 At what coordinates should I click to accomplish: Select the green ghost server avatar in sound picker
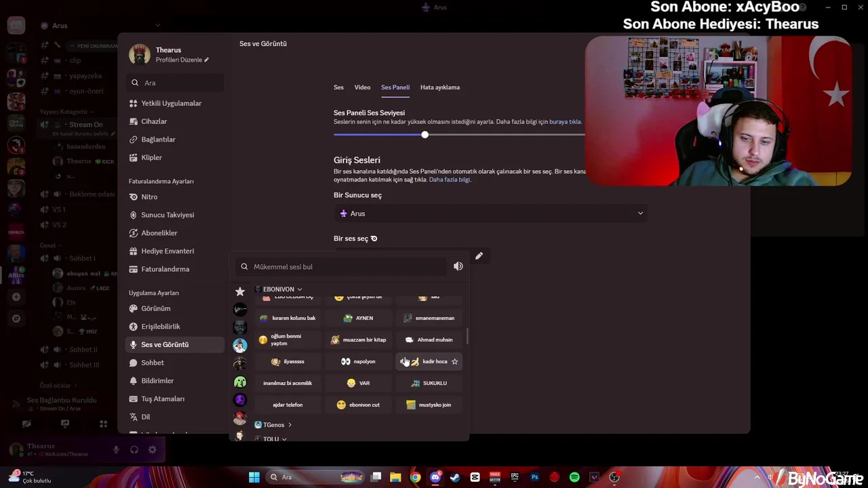point(240,382)
